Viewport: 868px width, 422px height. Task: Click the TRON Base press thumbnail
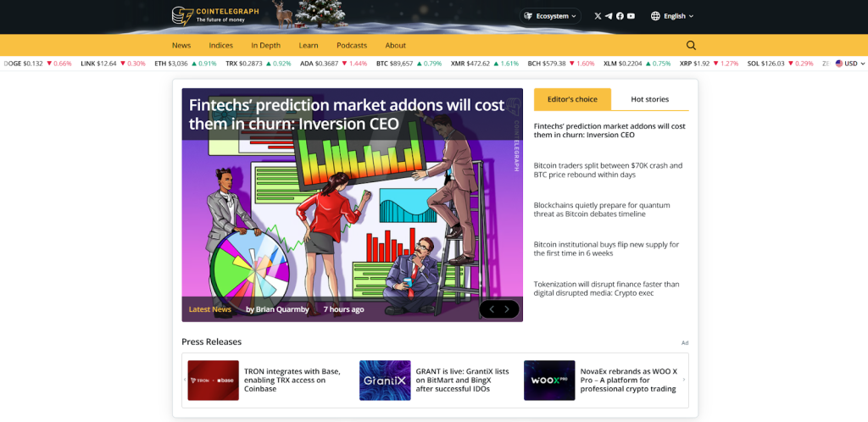[x=213, y=380]
